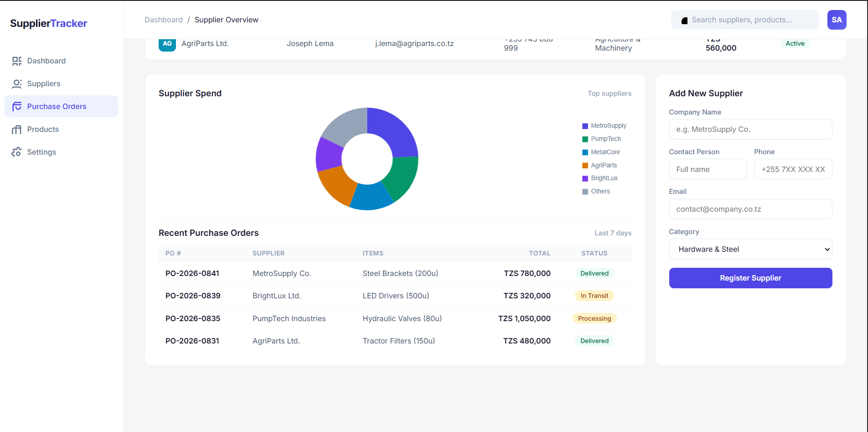Click the Others legend gray swatch
Screen dimensions: 868x432
pyautogui.click(x=585, y=192)
